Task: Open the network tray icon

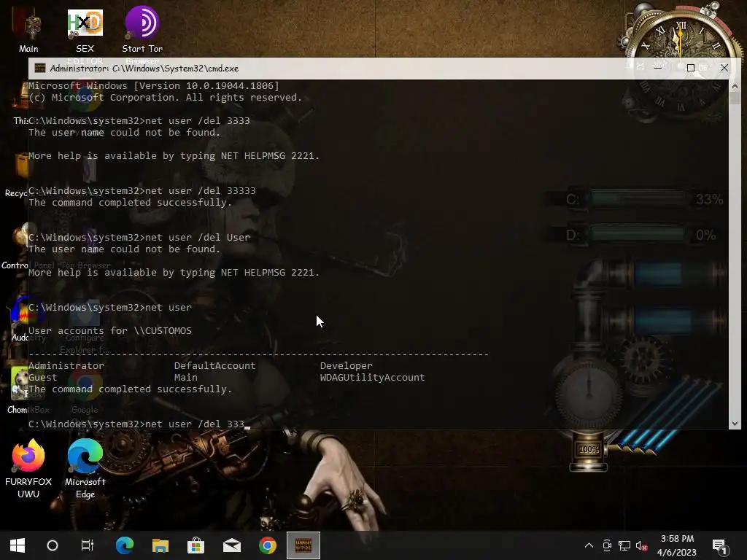Action: click(624, 545)
